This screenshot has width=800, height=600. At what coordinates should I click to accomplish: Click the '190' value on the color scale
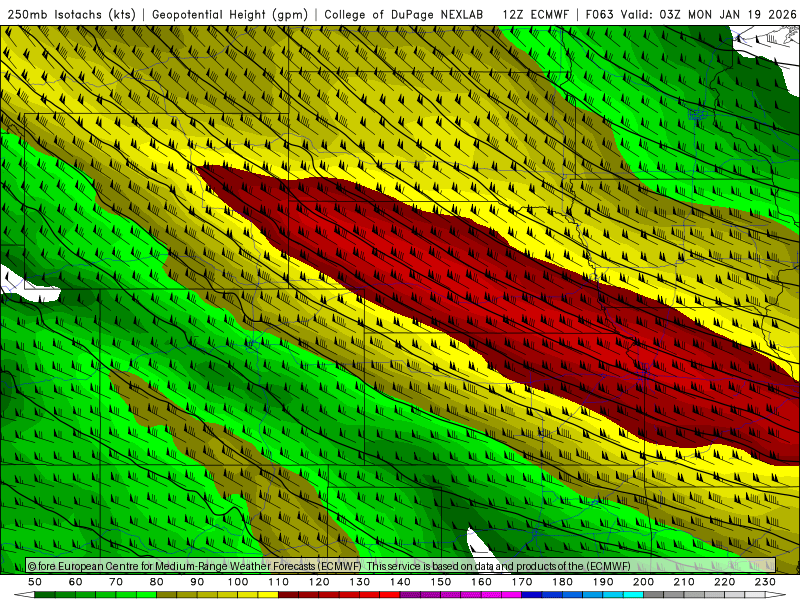point(603,582)
